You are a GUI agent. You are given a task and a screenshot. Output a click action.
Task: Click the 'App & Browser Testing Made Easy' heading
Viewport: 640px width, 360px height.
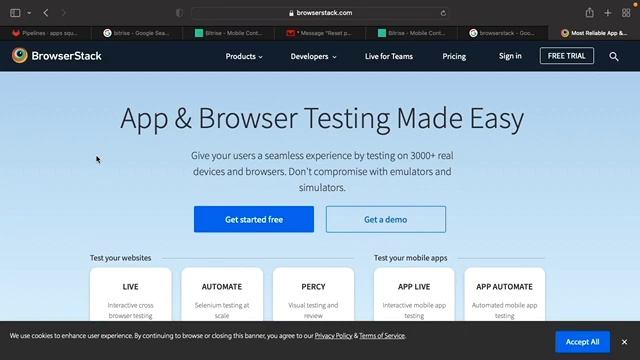tap(322, 118)
